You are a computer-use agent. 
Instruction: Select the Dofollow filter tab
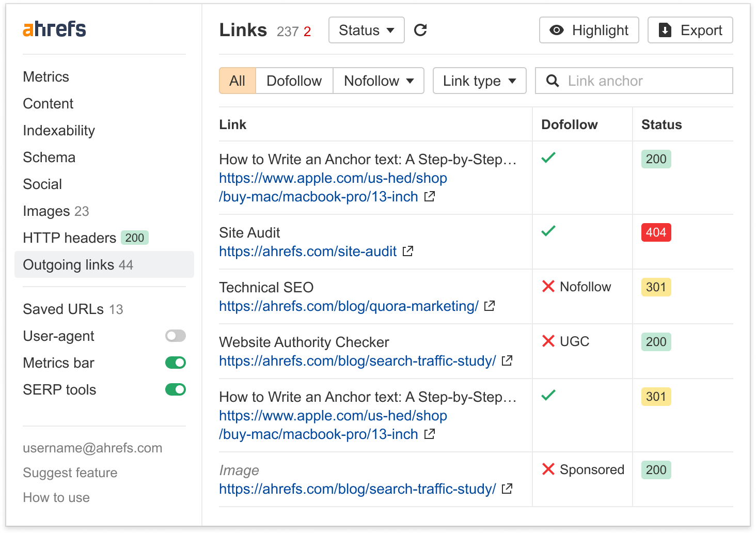point(294,81)
